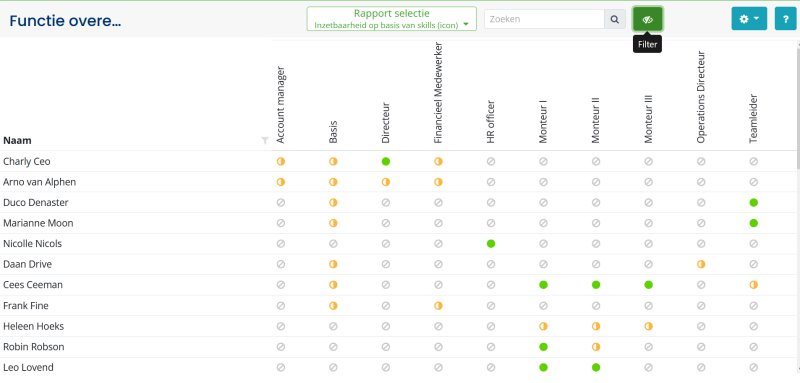This screenshot has width=800, height=383.
Task: Select the Arno van Alphen name
Action: [39, 182]
